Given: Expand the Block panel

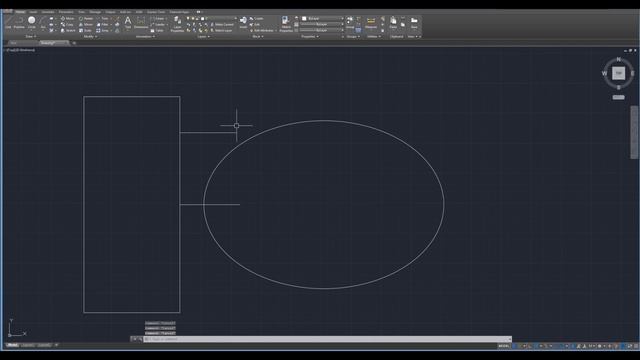Looking at the screenshot, I should [258, 37].
